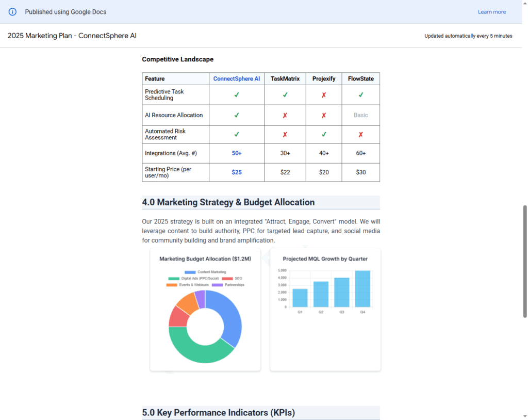528x420 pixels.
Task: Click the ConnectSphere AI check for Automated Risk Assessment
Action: 237,134
